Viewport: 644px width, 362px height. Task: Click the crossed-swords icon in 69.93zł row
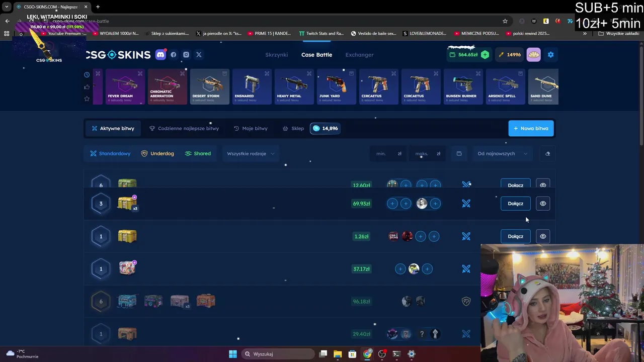tap(466, 204)
